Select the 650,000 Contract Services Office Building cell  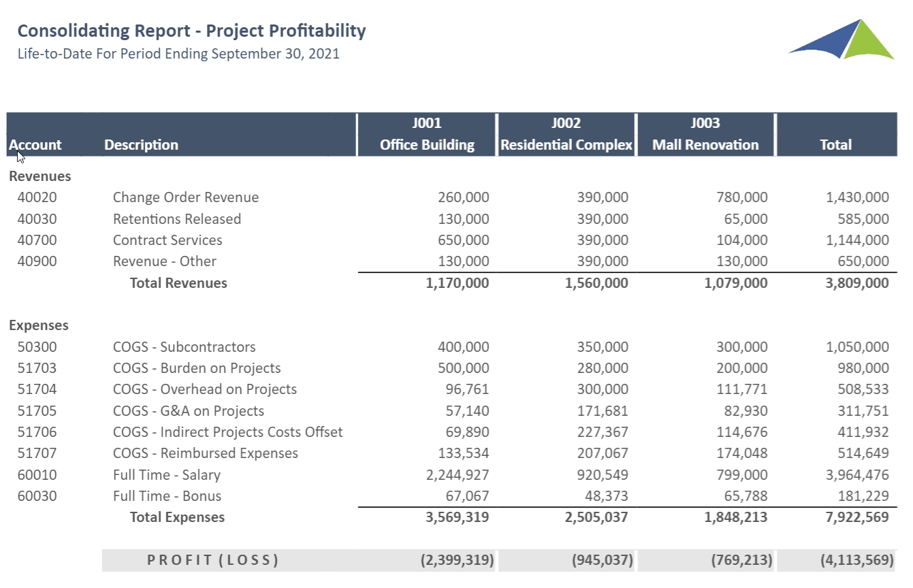463,240
